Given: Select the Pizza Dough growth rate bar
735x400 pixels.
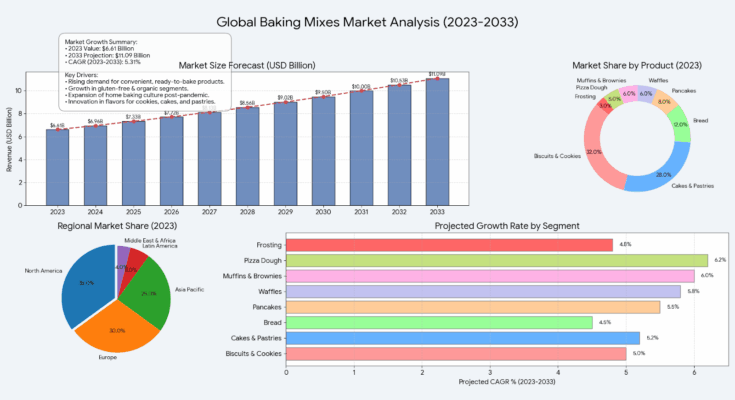Looking at the screenshot, I should pos(496,260).
